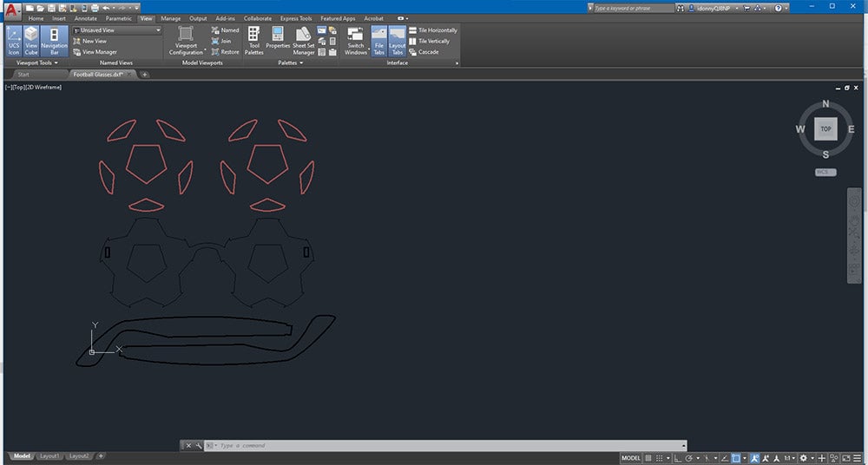868x465 pixels.
Task: Click the command line input field
Action: 434,445
